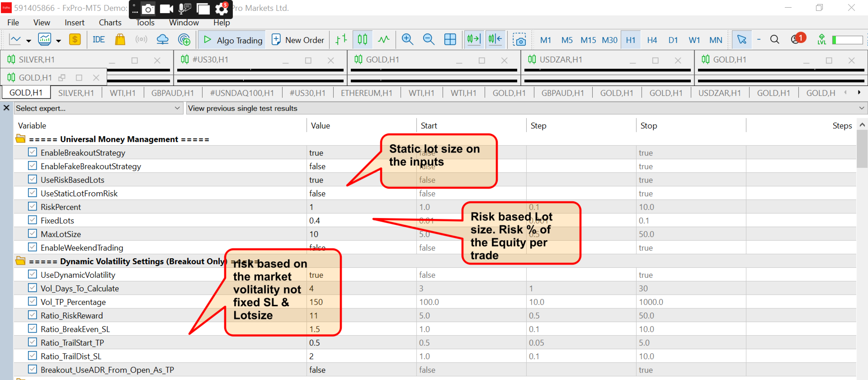Toggle the UseStaticLotFromRisk checkbox
Screen dimensions: 868x380
(33, 193)
